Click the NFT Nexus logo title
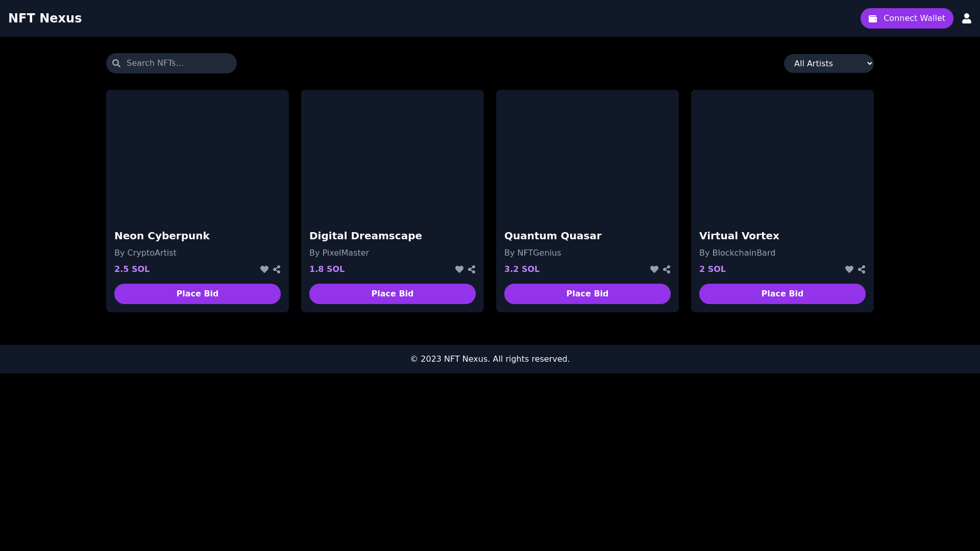The height and width of the screenshot is (551, 980). click(x=45, y=18)
